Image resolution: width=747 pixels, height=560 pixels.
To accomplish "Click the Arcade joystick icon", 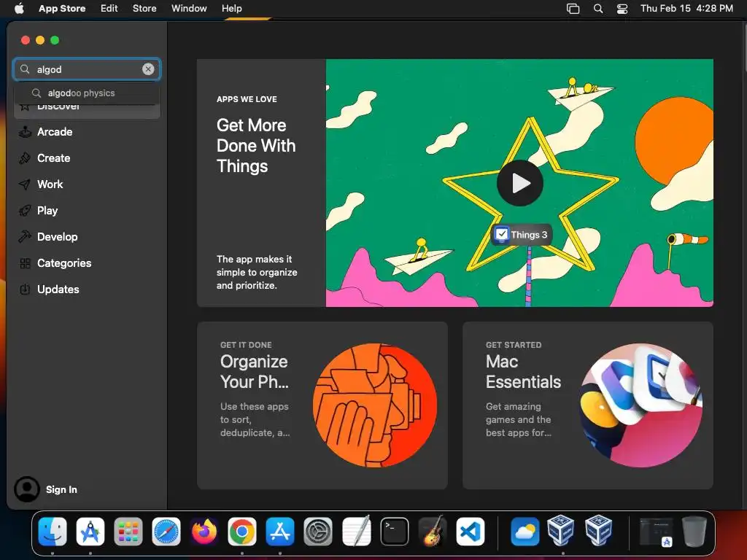I will pyautogui.click(x=25, y=132).
